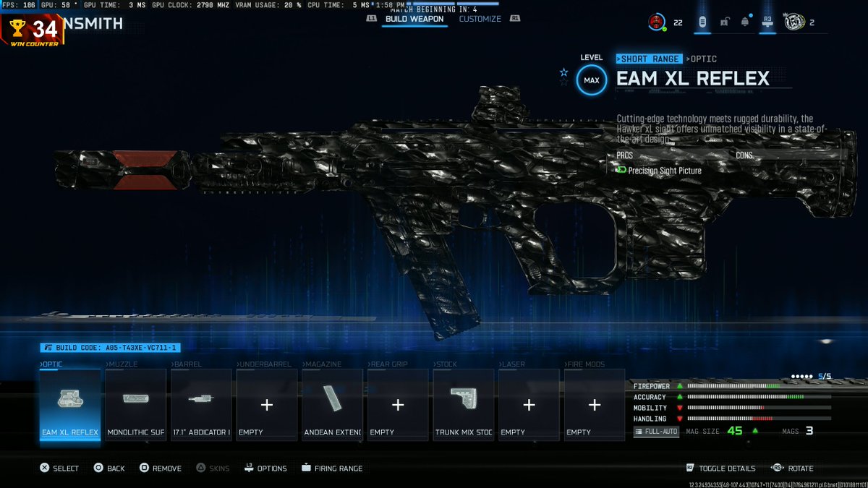868x488 pixels.
Task: Click the Win Counter trophy badge
Action: (33, 31)
